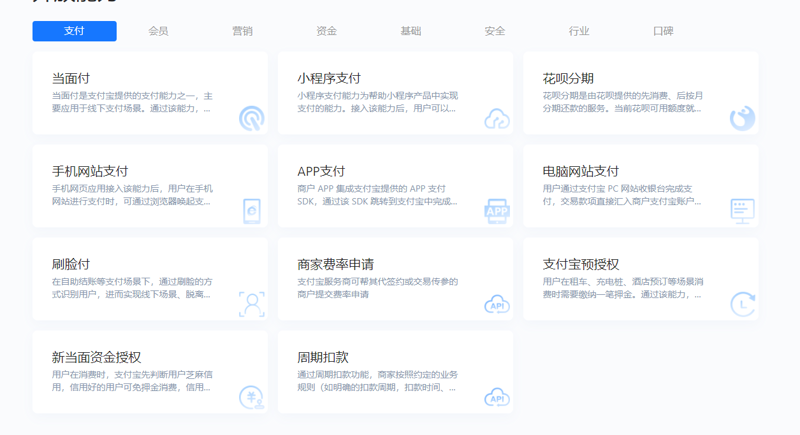Click the 当面付 fingerprint icon
The image size is (800, 435).
pos(252,118)
